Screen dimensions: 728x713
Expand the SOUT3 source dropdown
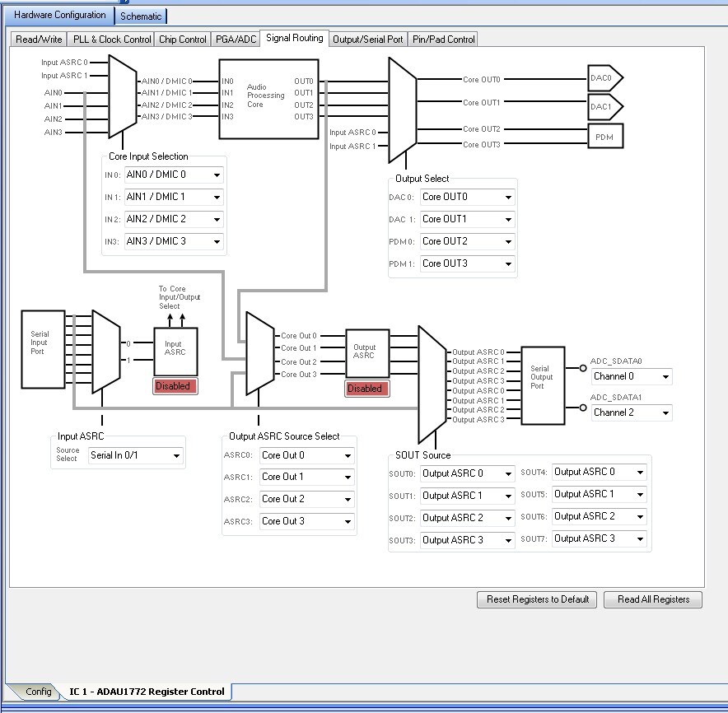468,540
